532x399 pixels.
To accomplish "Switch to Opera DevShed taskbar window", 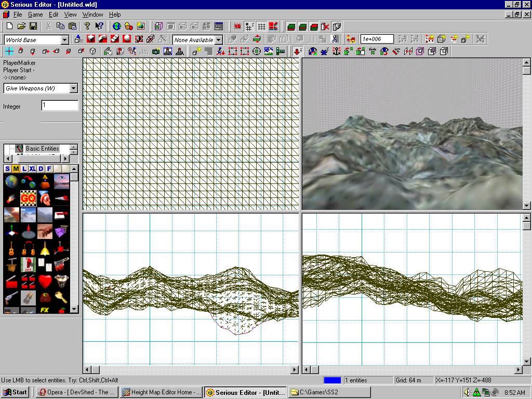I will pos(77,392).
